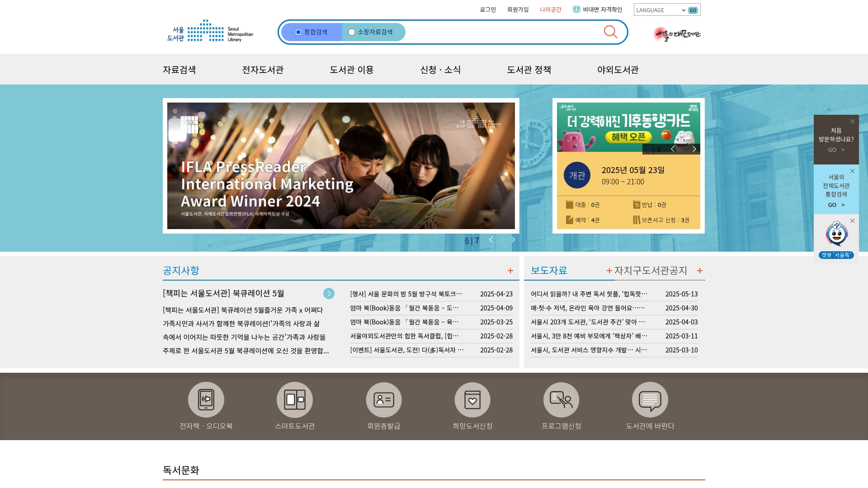This screenshot has width=868, height=488.
Task: Open the 도서관에 바란다 icon
Action: [650, 399]
